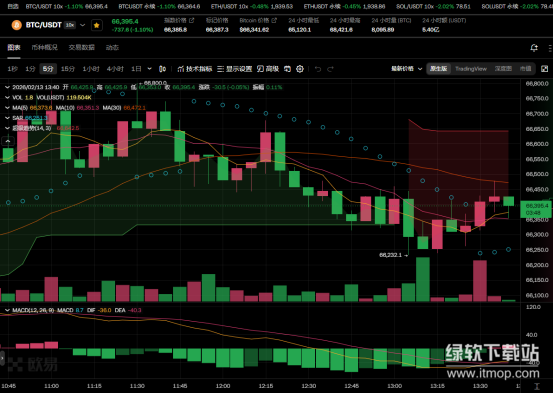554x393 pixels.
Task: Click the 24小时最高 value 68,421.6
Action: click(x=341, y=30)
